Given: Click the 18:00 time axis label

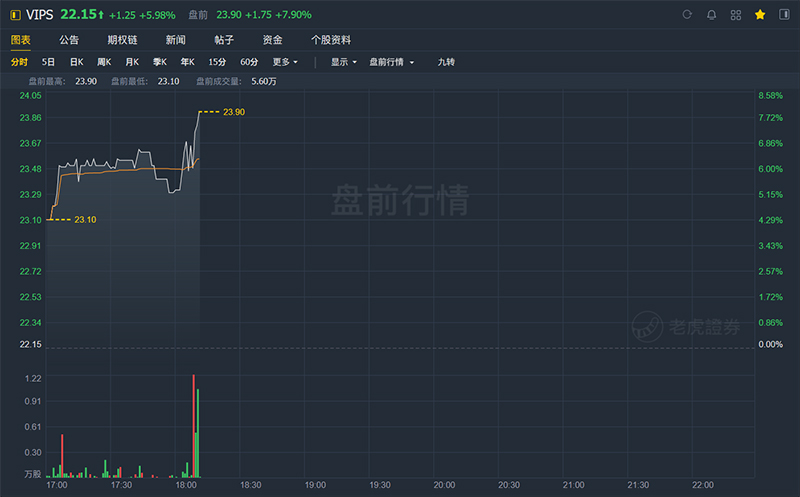Looking at the screenshot, I should [186, 485].
